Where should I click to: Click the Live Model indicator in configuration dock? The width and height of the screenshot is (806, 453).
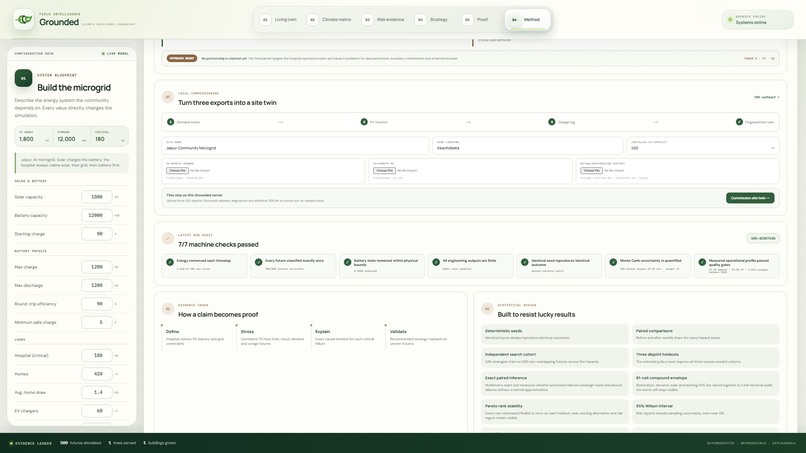coord(115,53)
